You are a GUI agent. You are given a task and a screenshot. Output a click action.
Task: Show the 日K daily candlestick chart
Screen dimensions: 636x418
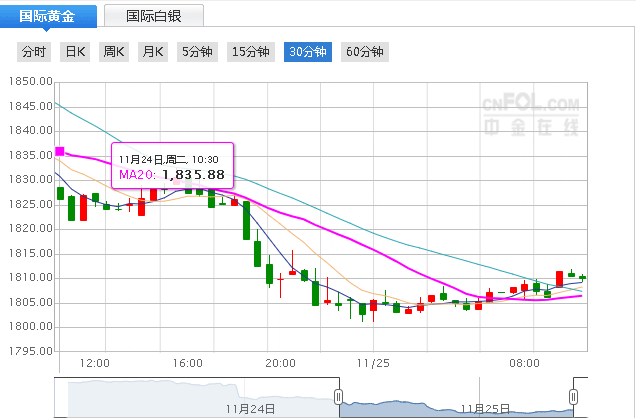click(75, 52)
